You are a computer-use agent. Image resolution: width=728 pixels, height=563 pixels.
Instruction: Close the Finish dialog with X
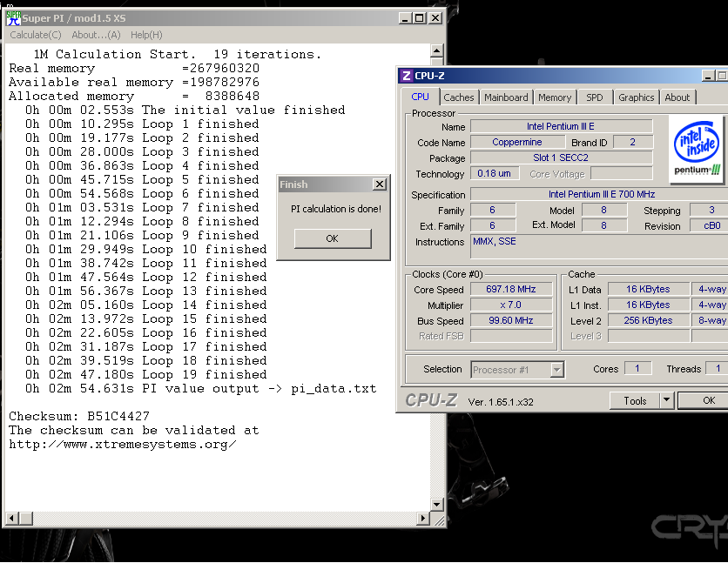(379, 184)
